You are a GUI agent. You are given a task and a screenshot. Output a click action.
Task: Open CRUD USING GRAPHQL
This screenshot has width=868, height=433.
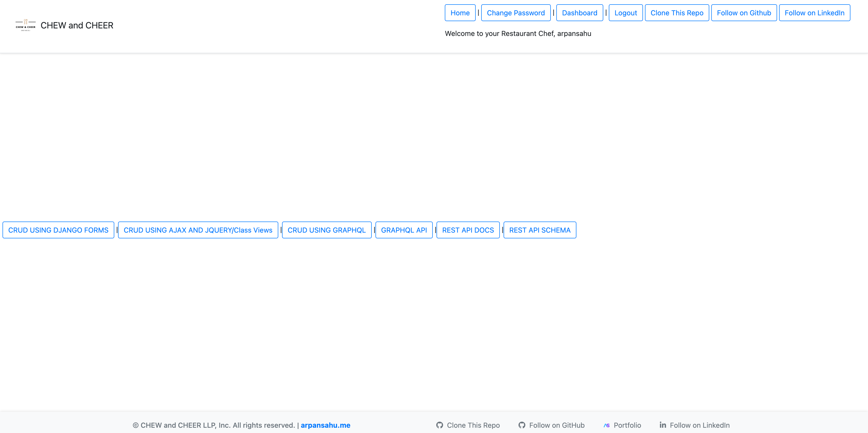[x=326, y=230]
